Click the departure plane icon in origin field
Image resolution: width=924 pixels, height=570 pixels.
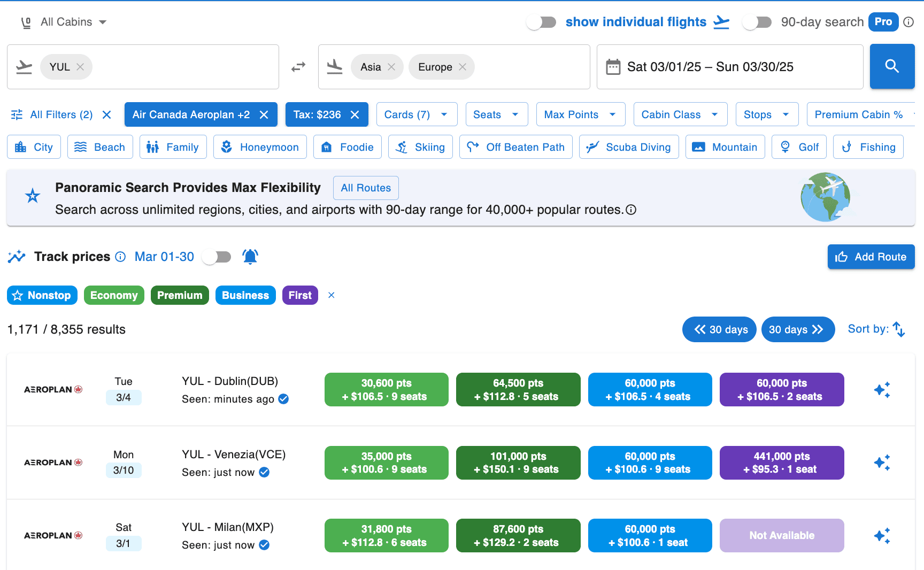(24, 67)
